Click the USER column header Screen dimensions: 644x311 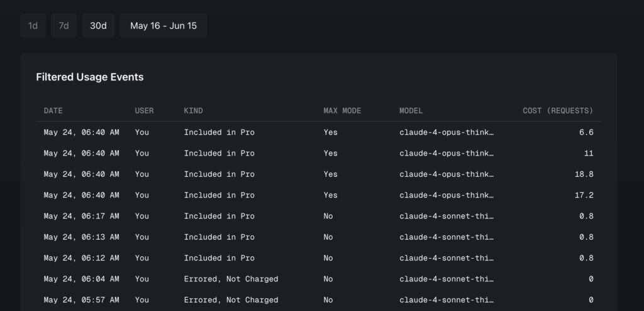[x=144, y=111]
